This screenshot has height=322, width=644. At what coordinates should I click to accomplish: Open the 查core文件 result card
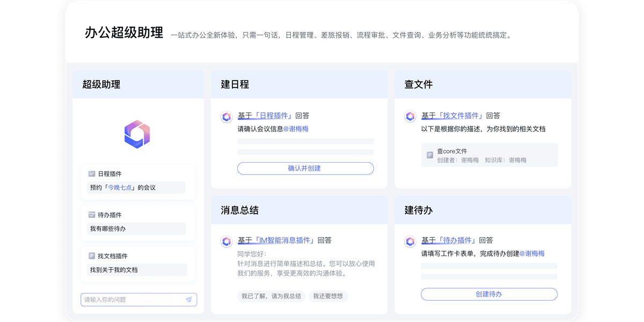click(489, 155)
